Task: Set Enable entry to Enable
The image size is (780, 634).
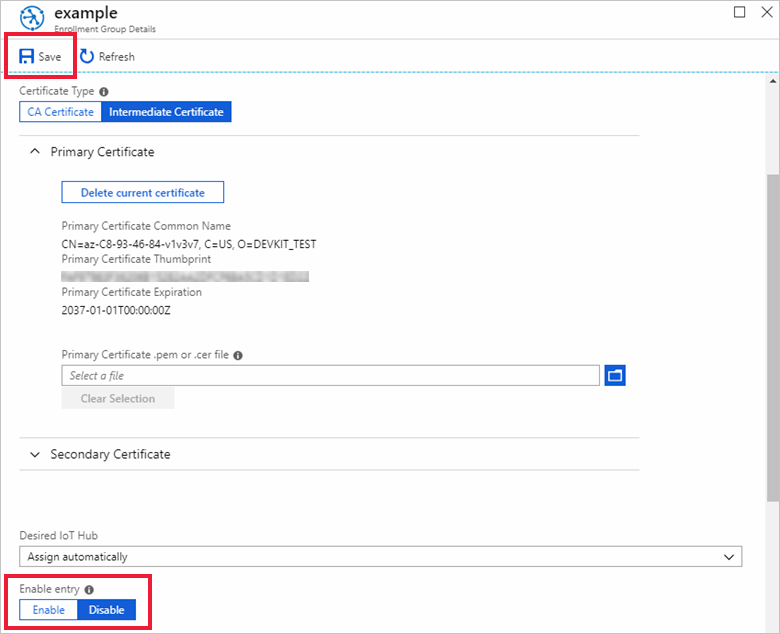Action: pyautogui.click(x=49, y=610)
